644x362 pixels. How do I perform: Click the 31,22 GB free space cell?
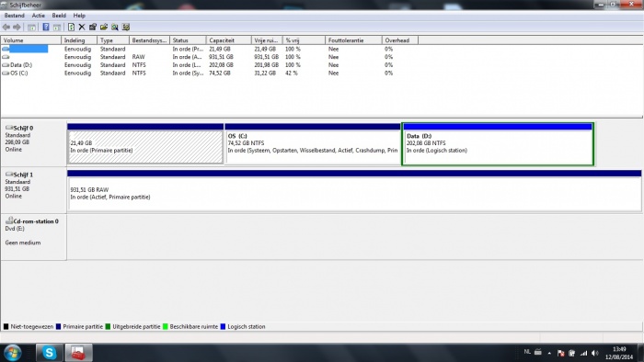coord(265,73)
